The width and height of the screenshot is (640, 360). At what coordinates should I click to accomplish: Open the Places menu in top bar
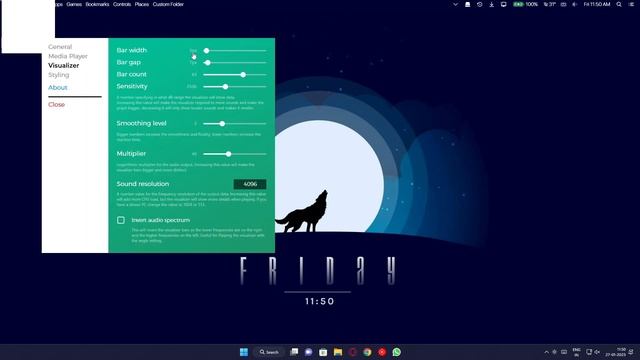point(142,4)
